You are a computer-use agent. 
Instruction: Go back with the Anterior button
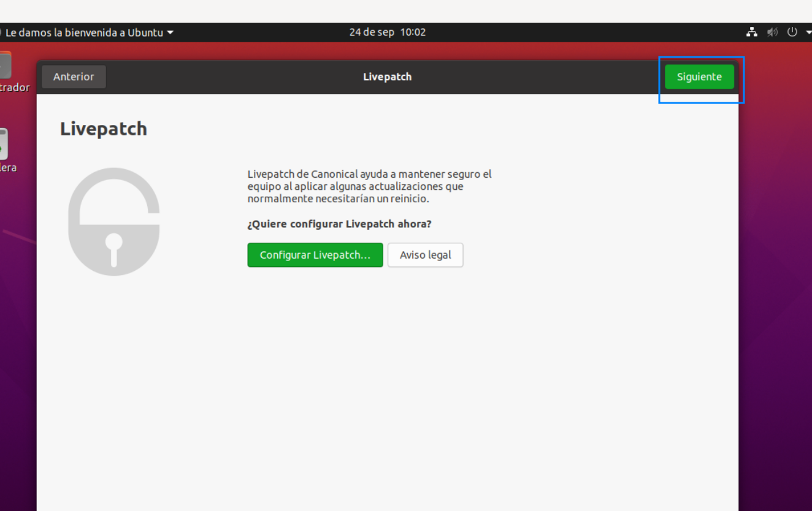pos(74,77)
